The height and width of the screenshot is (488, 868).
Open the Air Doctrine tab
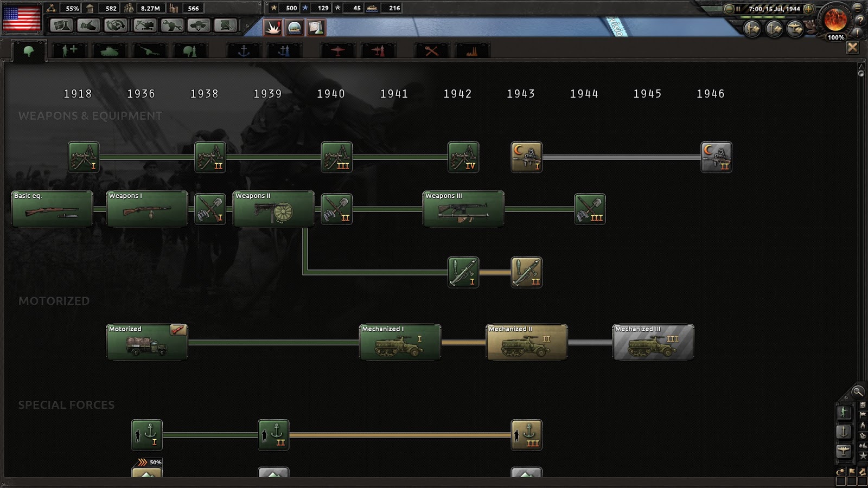pos(378,51)
